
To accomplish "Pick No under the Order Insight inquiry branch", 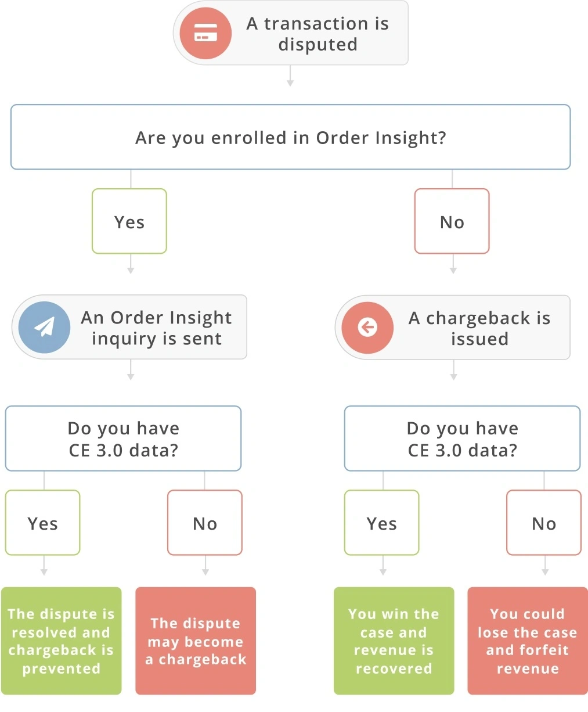I will coord(204,523).
